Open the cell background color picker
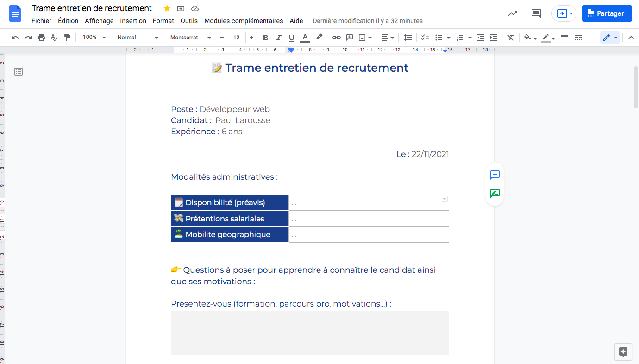The width and height of the screenshot is (639, 364). click(530, 38)
